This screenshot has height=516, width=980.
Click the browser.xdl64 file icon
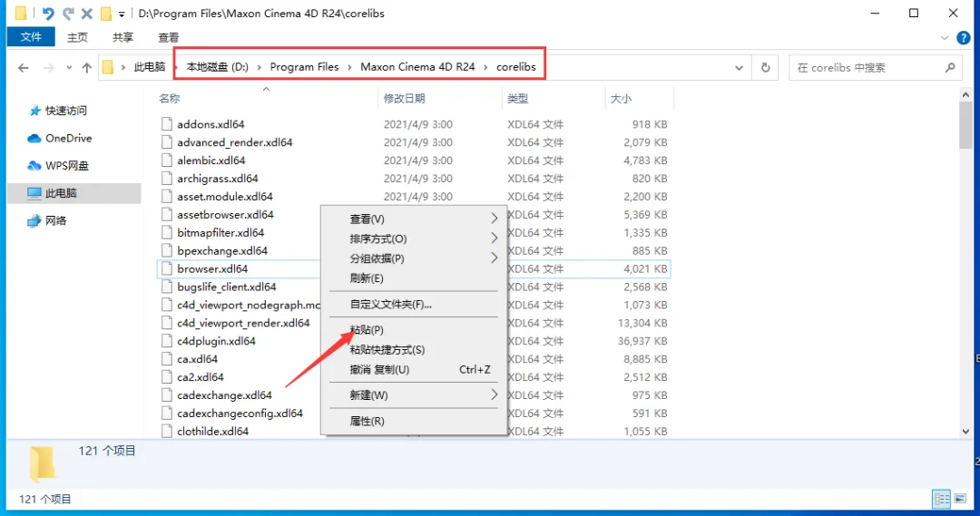166,268
